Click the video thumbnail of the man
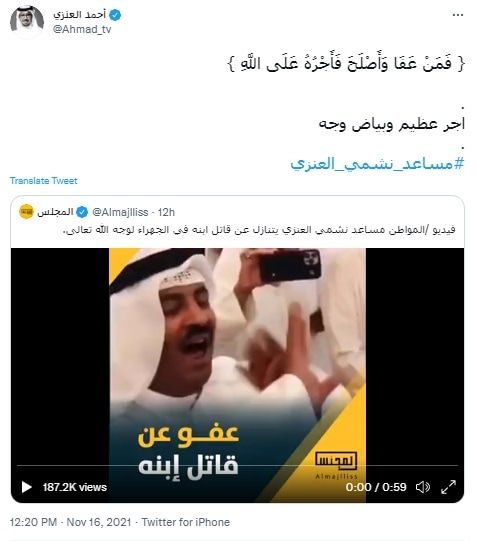 pyautogui.click(x=237, y=355)
